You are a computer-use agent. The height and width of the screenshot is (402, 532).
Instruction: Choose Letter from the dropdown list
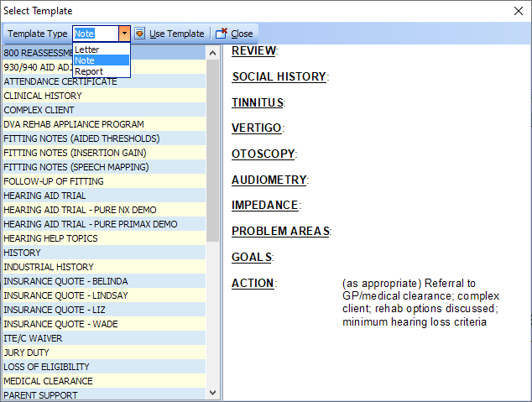click(x=87, y=50)
